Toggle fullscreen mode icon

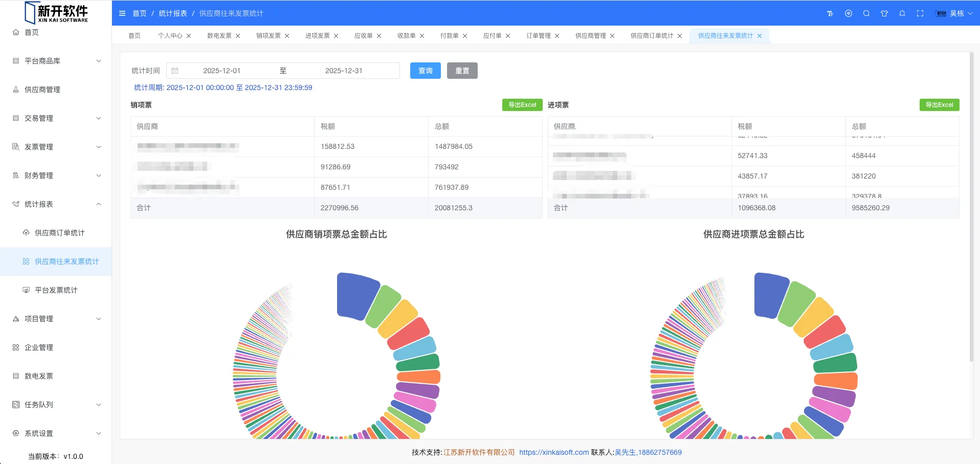(920, 13)
